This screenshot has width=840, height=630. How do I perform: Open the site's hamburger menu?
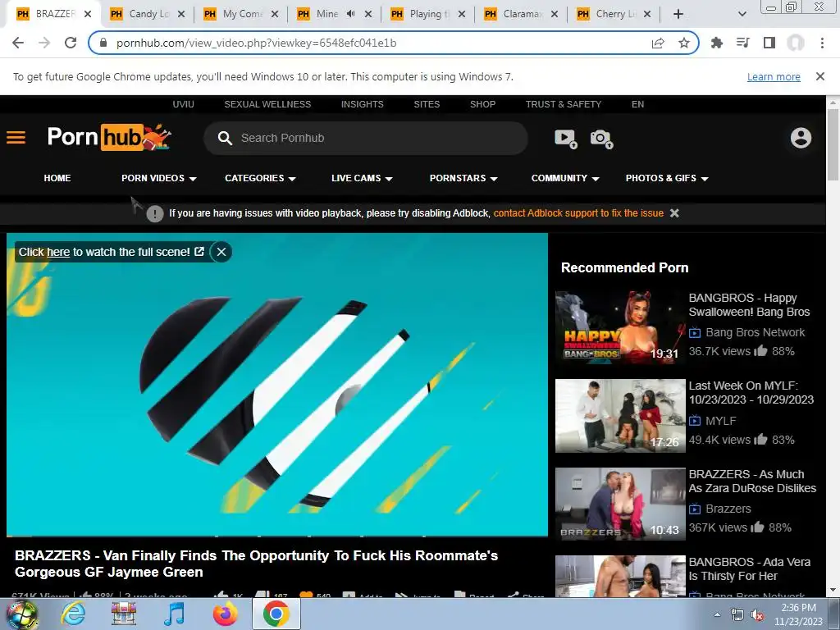(16, 138)
